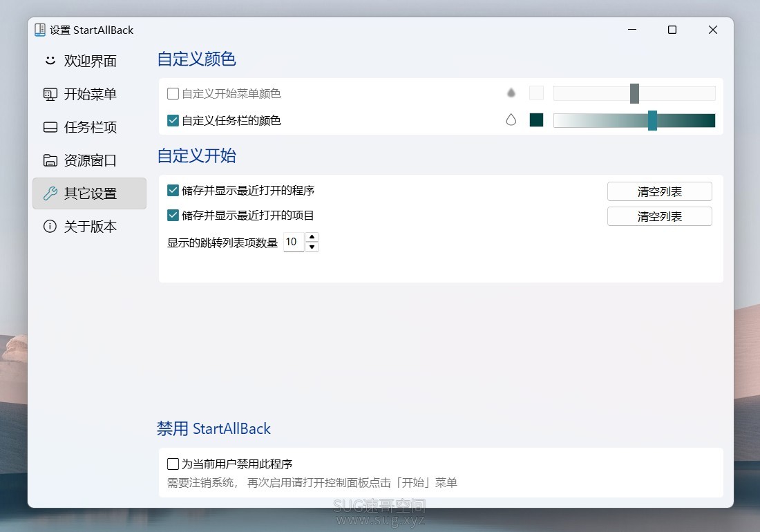Go to the 开始菜单 section
760x532 pixels.
point(89,94)
